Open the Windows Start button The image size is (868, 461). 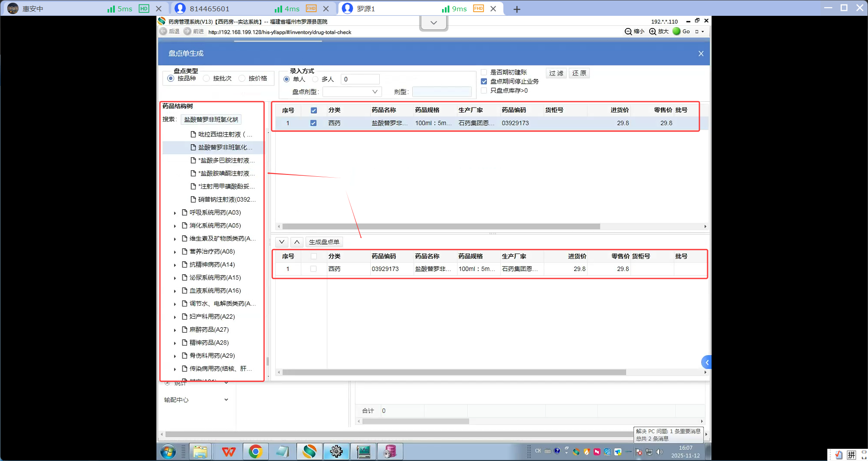pos(168,452)
